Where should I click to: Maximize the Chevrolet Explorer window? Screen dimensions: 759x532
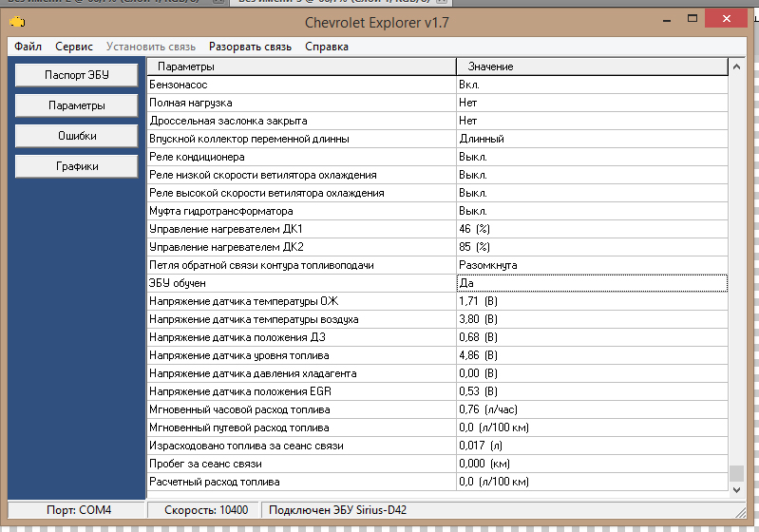coord(693,19)
